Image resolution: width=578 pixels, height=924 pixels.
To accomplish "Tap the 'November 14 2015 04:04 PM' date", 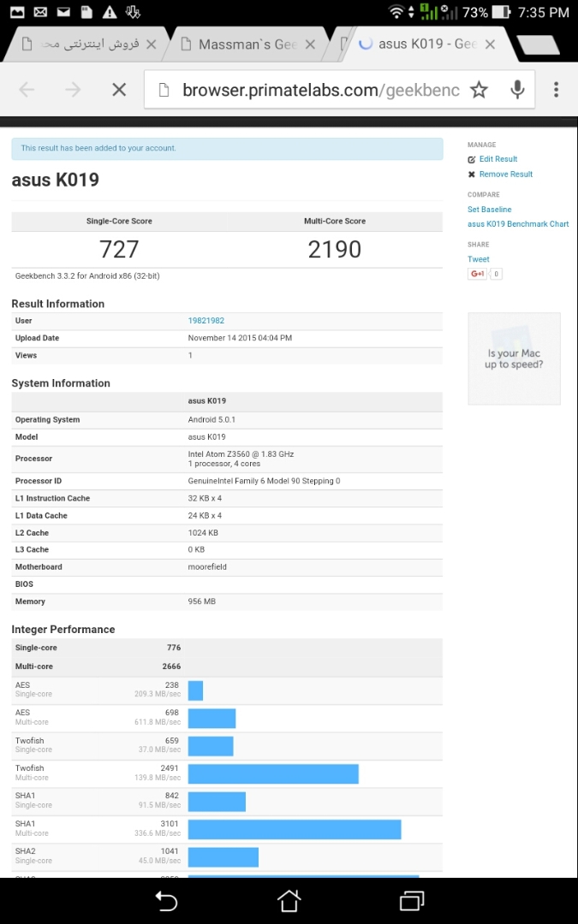I will (240, 338).
